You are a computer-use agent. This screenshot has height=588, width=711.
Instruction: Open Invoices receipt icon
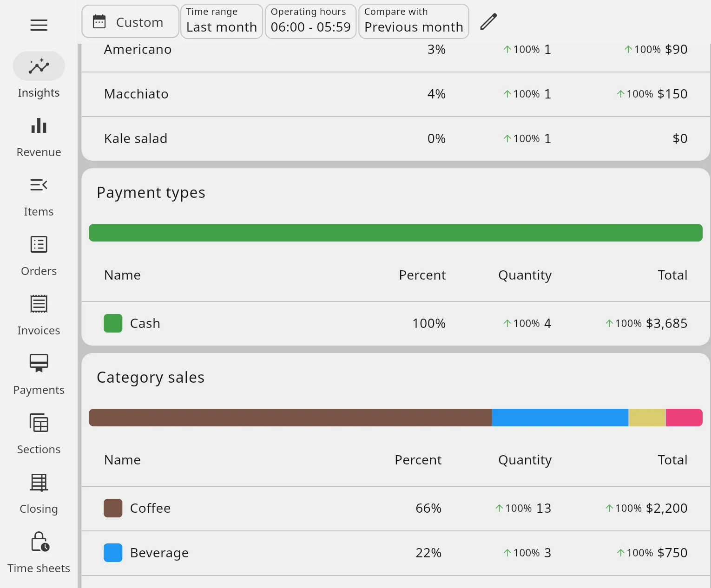pos(39,304)
